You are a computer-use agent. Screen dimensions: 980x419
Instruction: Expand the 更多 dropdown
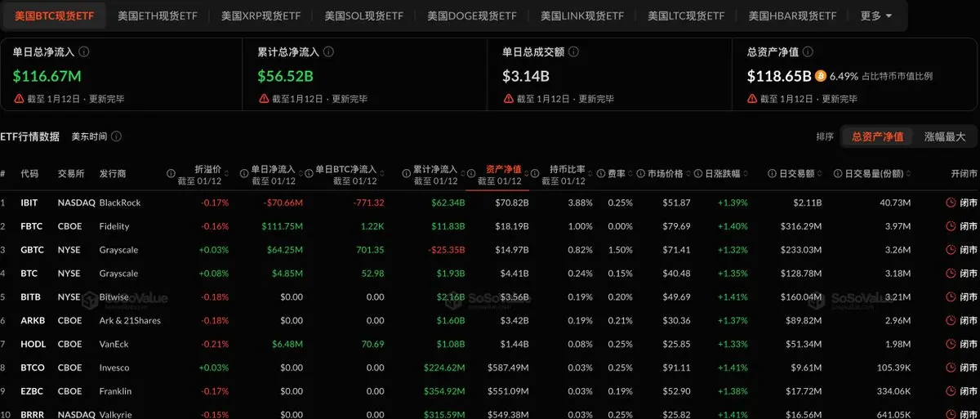[x=876, y=16]
